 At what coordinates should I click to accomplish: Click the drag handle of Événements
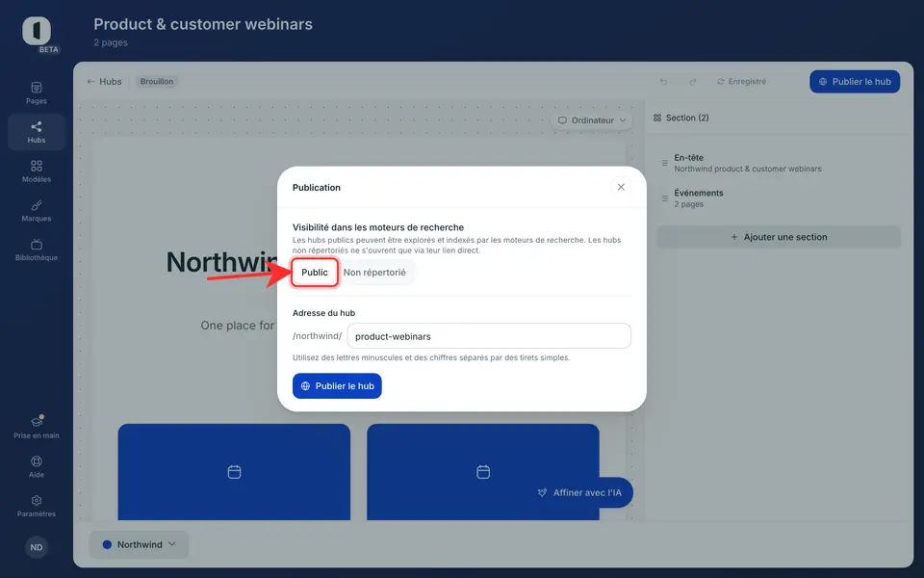[665, 198]
